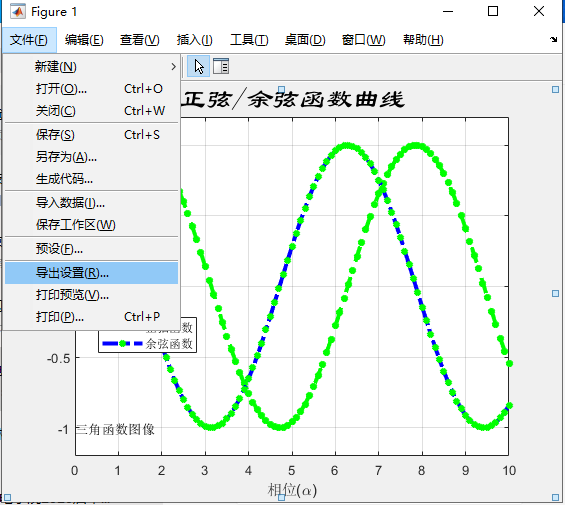Open the 帮助(H) menu

423,40
